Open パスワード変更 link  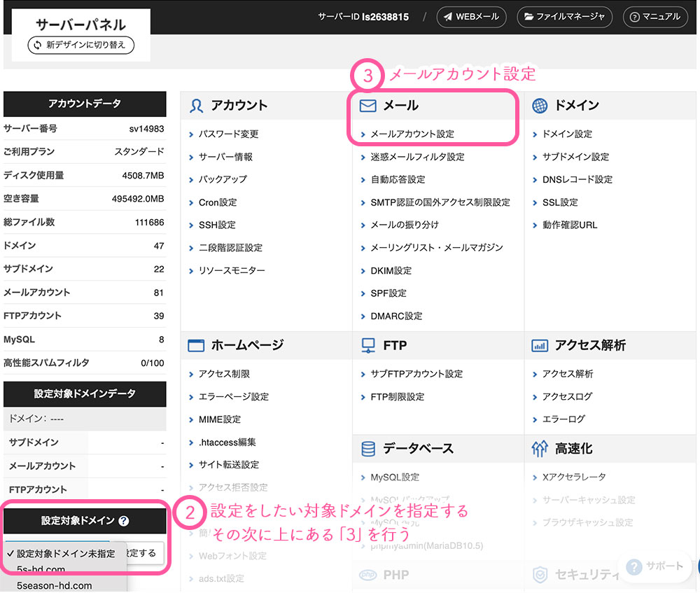coord(228,134)
